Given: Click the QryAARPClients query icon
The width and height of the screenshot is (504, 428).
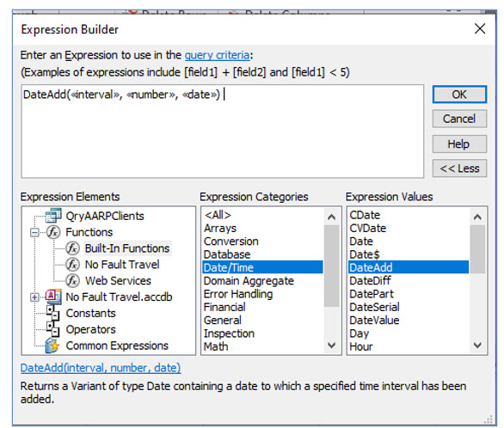Looking at the screenshot, I should click(x=53, y=216).
